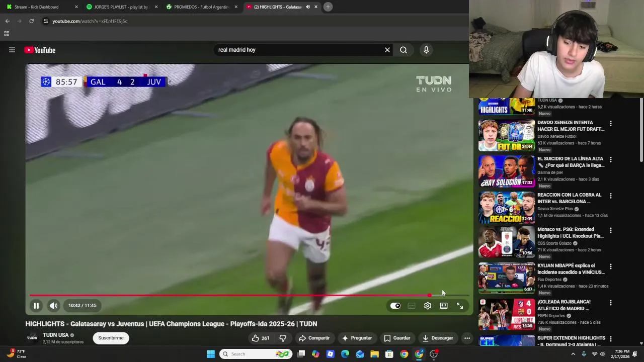The image size is (644, 362).
Task: Go back with browser back arrow
Action: pyautogui.click(x=7, y=21)
